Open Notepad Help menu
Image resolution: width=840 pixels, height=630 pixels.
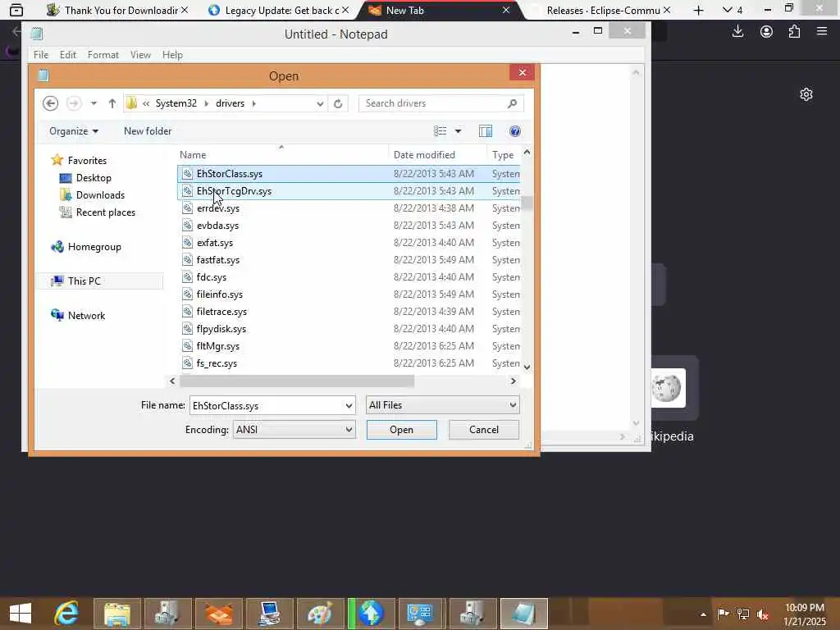click(x=172, y=55)
